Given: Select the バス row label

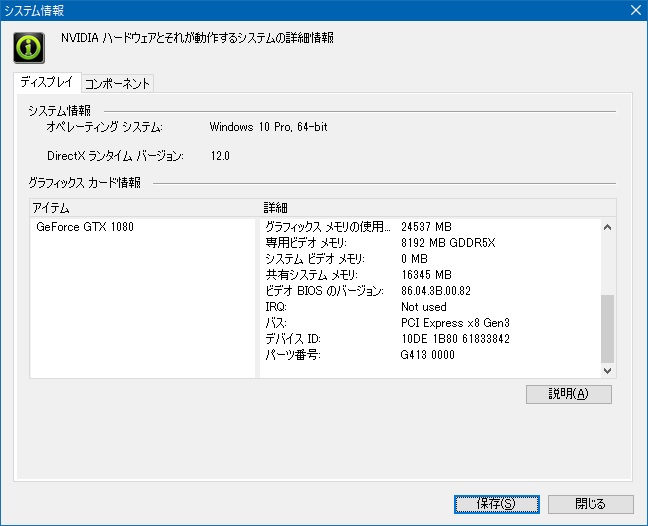Looking at the screenshot, I should (276, 323).
